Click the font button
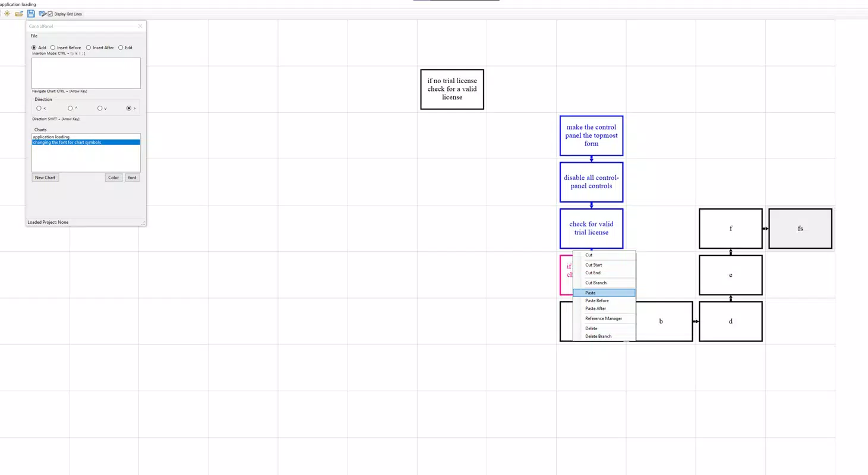 [132, 178]
